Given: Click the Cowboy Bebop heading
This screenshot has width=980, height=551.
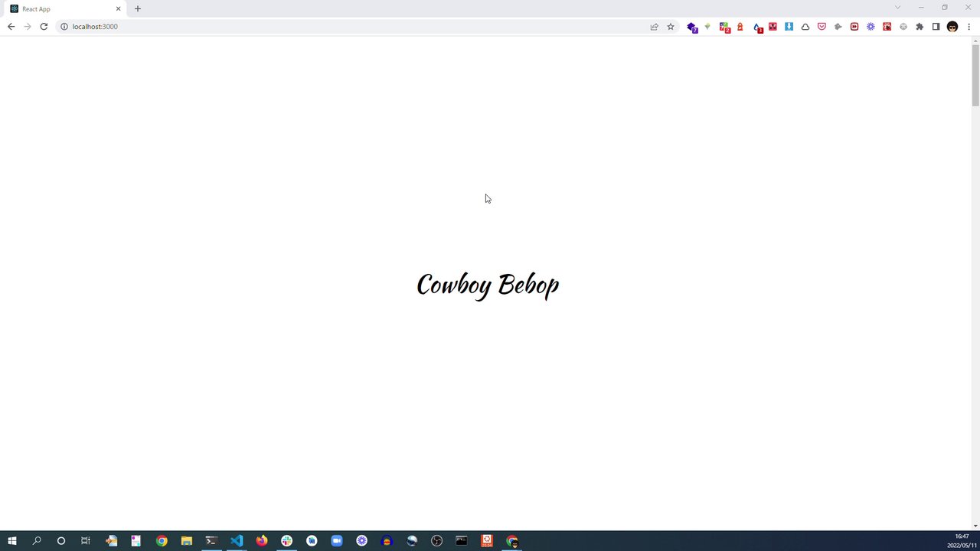Looking at the screenshot, I should (488, 285).
